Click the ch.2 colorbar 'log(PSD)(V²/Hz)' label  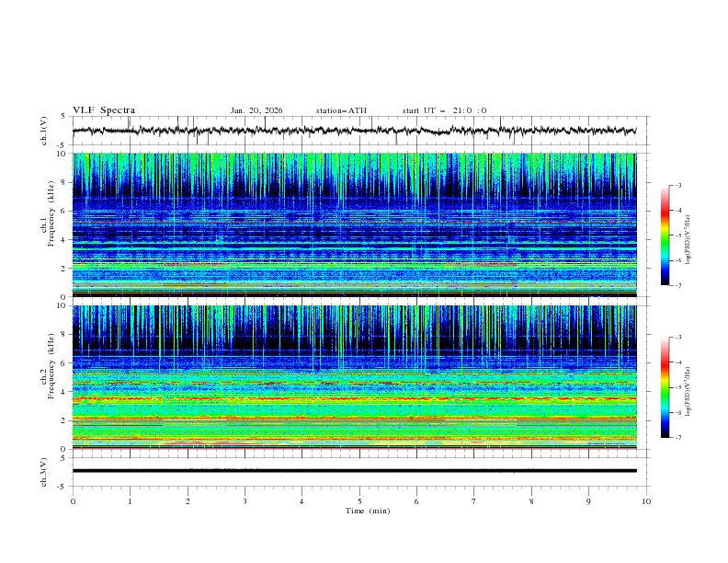coord(688,392)
